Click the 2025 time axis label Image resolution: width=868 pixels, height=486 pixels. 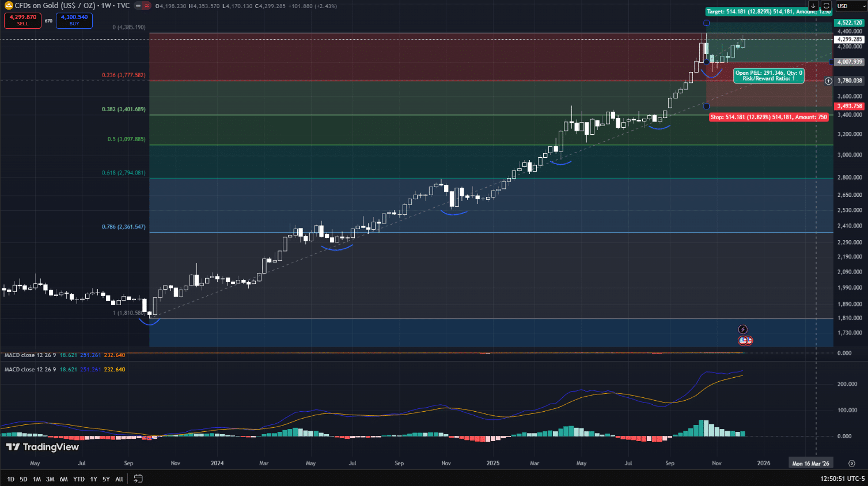493,463
